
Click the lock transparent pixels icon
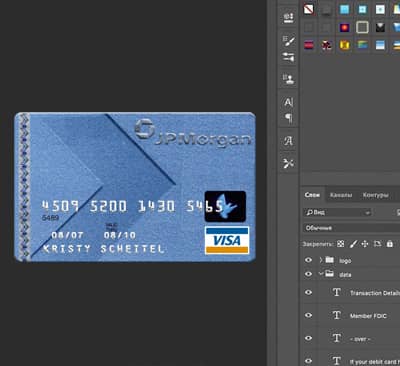pyautogui.click(x=340, y=244)
